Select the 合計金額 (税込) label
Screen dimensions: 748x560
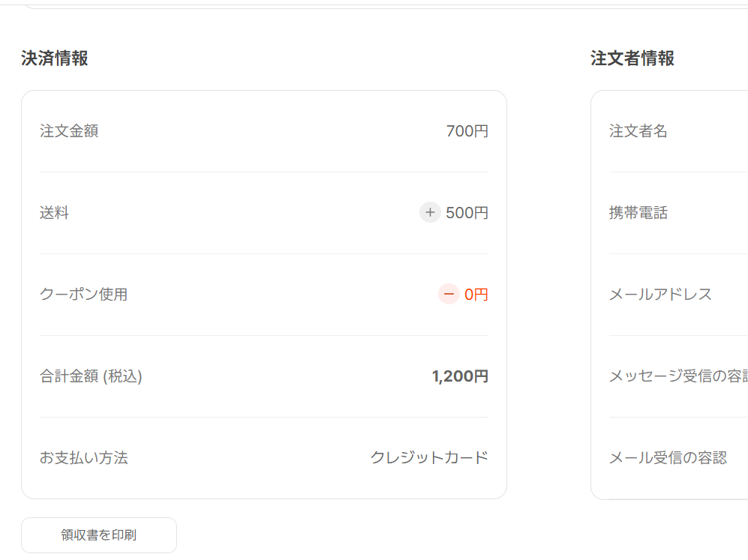91,376
